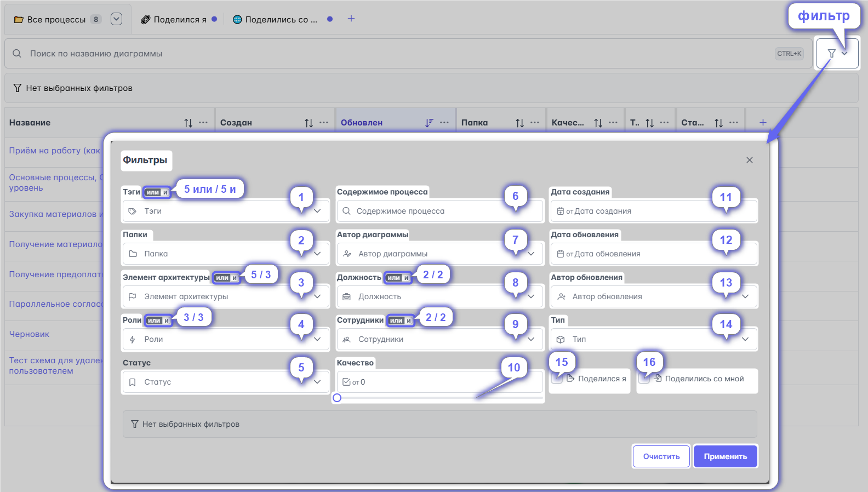Screen dimensions: 868x492
Task: Open the chevron menu next to Все процессы
Action: click(116, 19)
